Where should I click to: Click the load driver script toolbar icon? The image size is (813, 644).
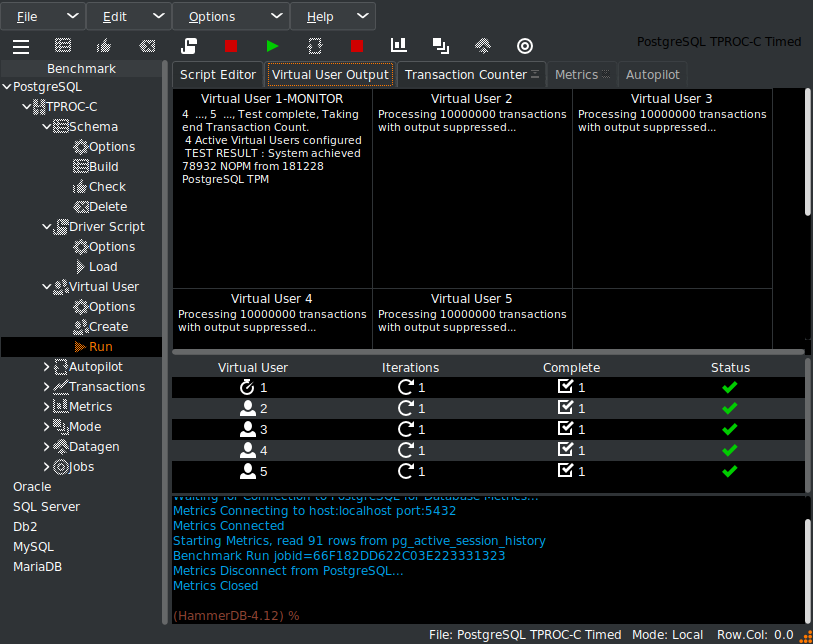pyautogui.click(x=189, y=46)
